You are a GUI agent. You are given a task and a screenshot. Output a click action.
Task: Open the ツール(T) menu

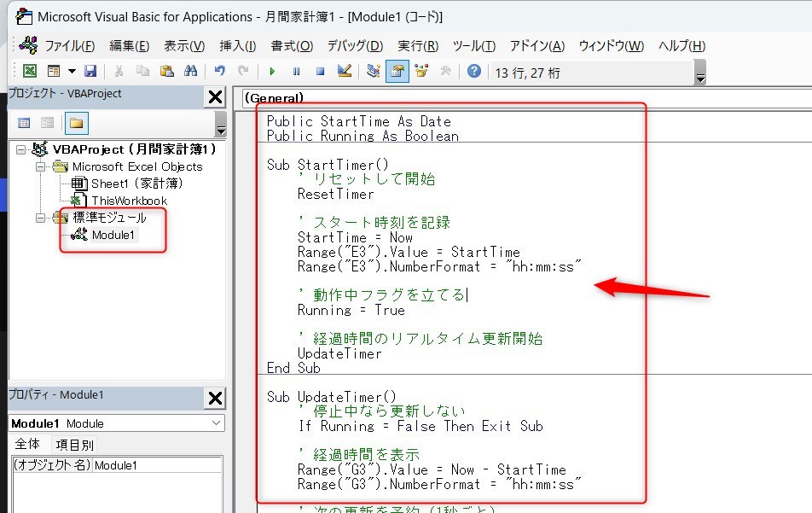pyautogui.click(x=474, y=46)
